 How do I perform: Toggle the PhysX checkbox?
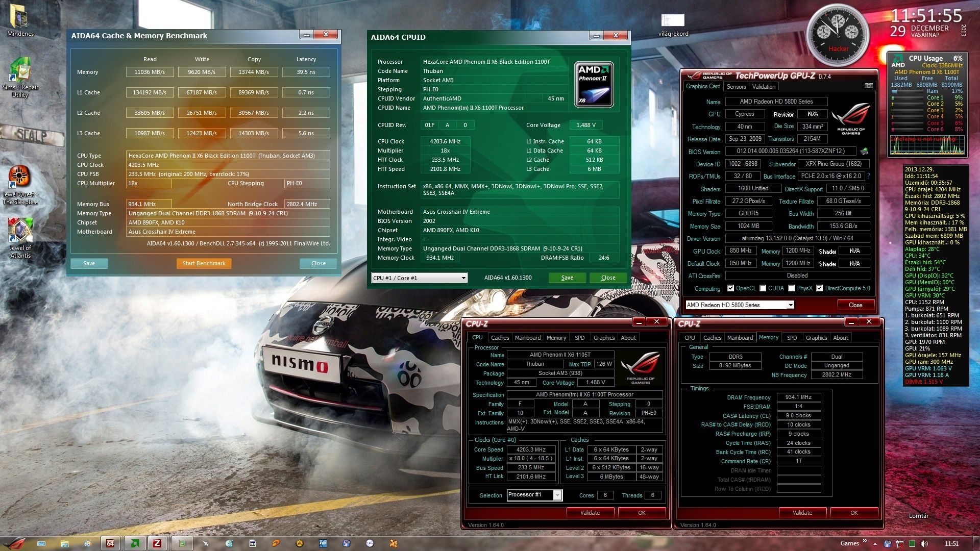(791, 289)
